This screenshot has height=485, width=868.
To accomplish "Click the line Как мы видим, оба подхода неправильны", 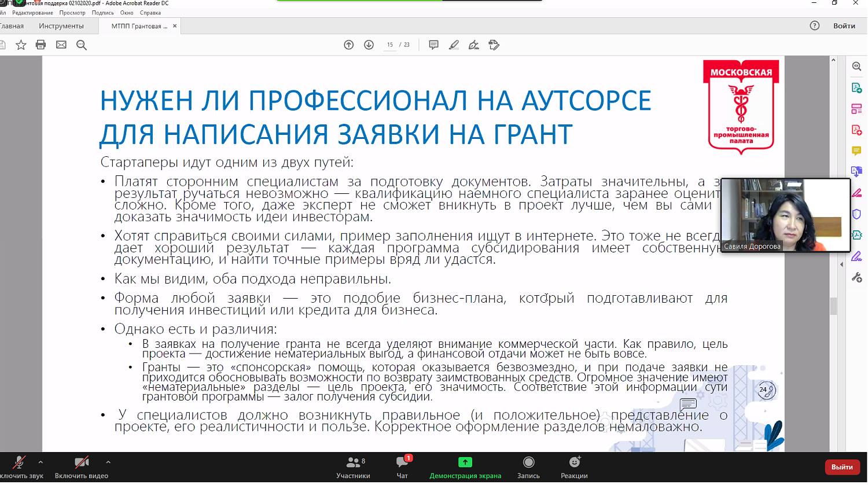I will click(252, 279).
